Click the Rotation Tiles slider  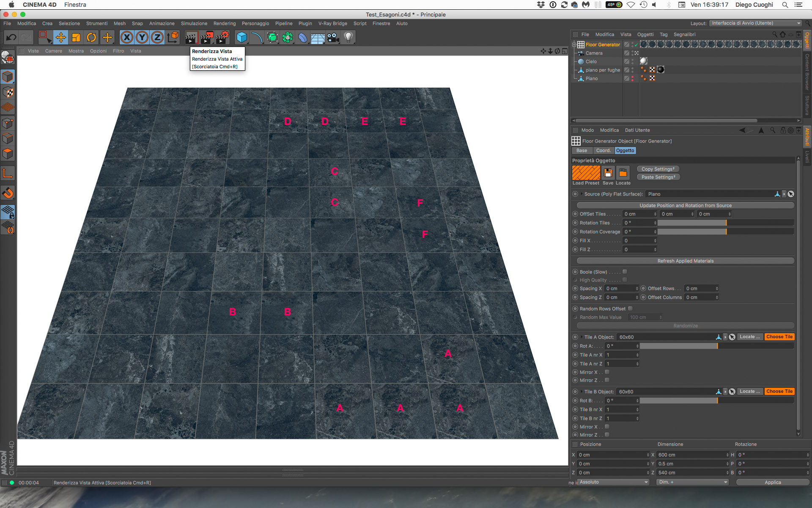[x=725, y=223]
